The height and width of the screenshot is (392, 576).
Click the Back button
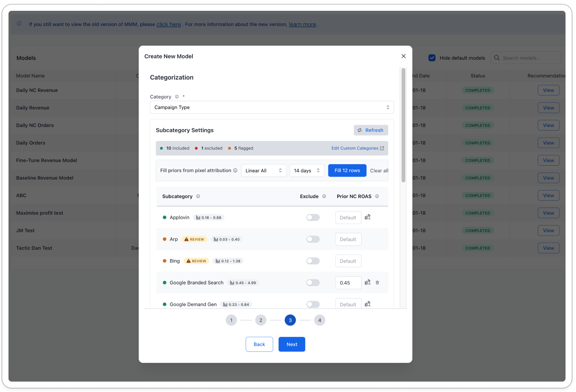(x=259, y=344)
